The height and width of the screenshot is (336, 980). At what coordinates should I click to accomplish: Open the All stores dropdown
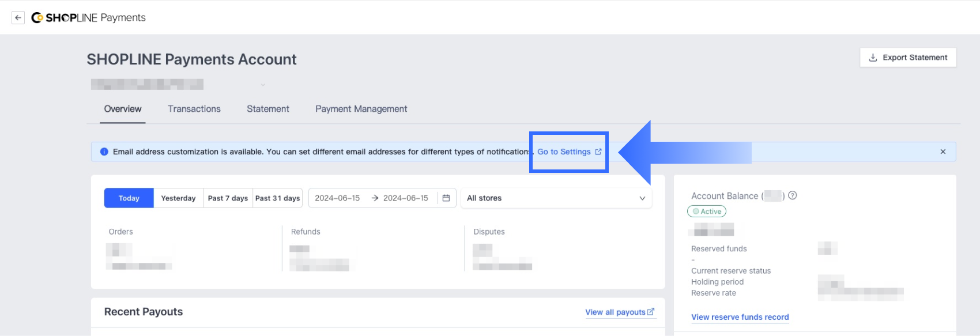[x=556, y=198]
